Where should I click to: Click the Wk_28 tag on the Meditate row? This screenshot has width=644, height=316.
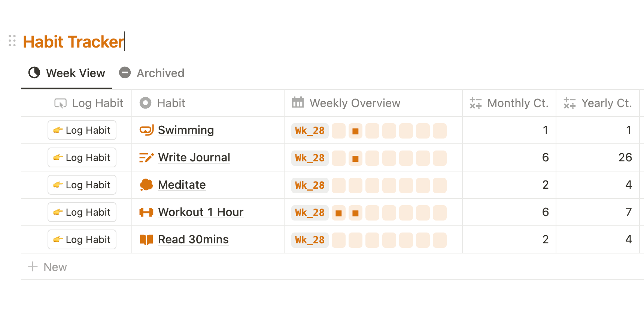point(310,185)
